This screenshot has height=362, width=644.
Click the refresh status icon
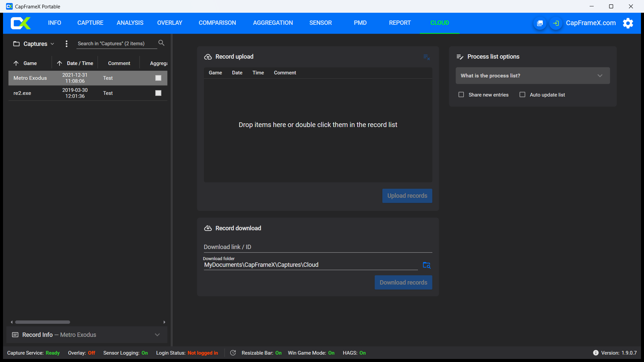(x=233, y=353)
